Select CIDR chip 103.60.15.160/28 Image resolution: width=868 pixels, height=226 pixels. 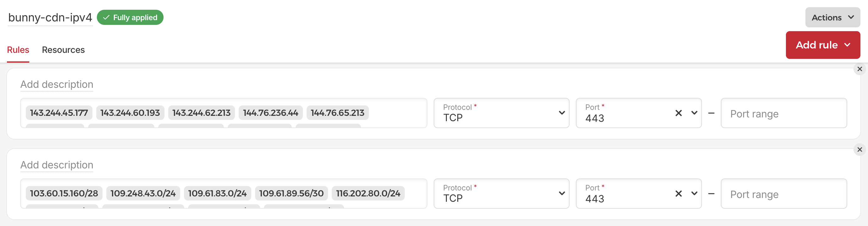[x=64, y=193]
